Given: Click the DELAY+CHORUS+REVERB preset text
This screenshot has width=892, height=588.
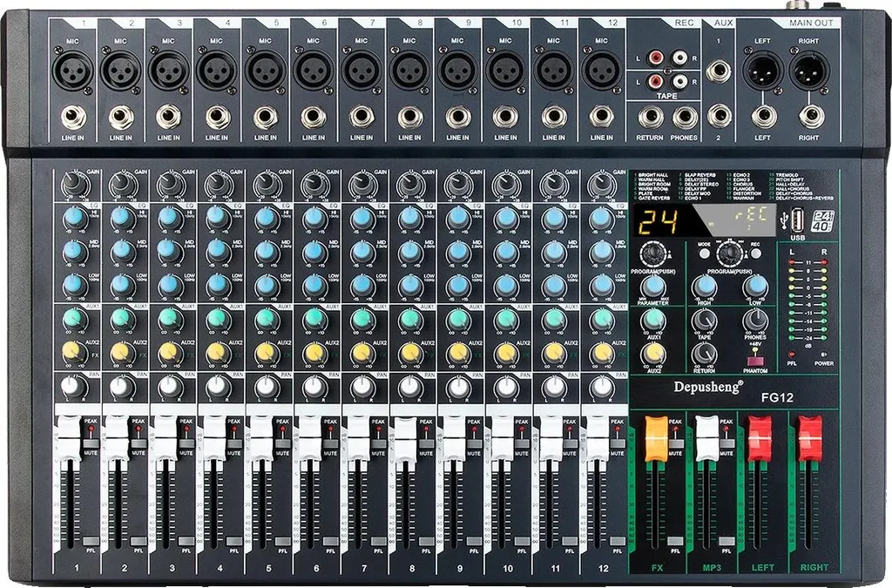Looking at the screenshot, I should (804, 199).
